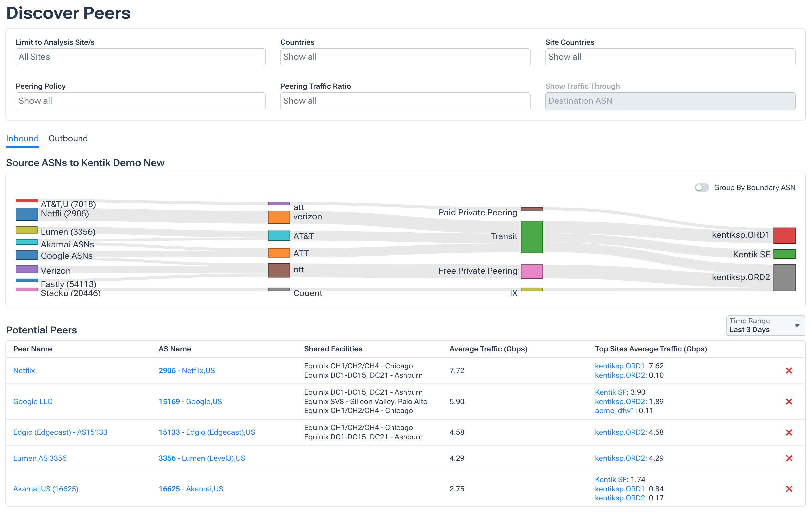Enable Group By Boundary ASN
This screenshot has height=513, width=812.
(x=702, y=188)
